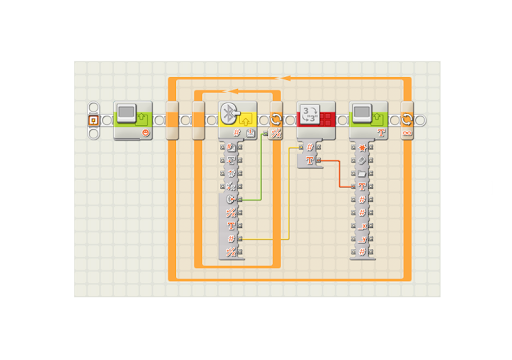The image size is (512, 360).
Task: Click the infinity symbol on outer loop
Action: click(407, 133)
